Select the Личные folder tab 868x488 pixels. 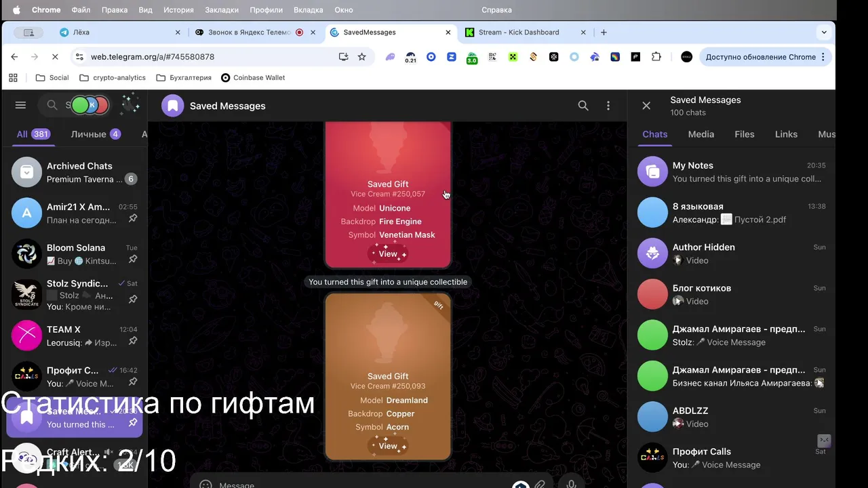[96, 134]
